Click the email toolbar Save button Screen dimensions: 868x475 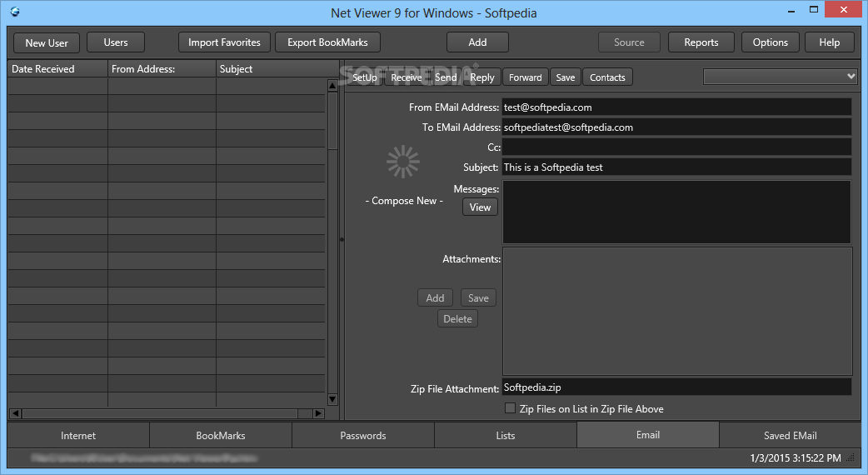(x=565, y=77)
